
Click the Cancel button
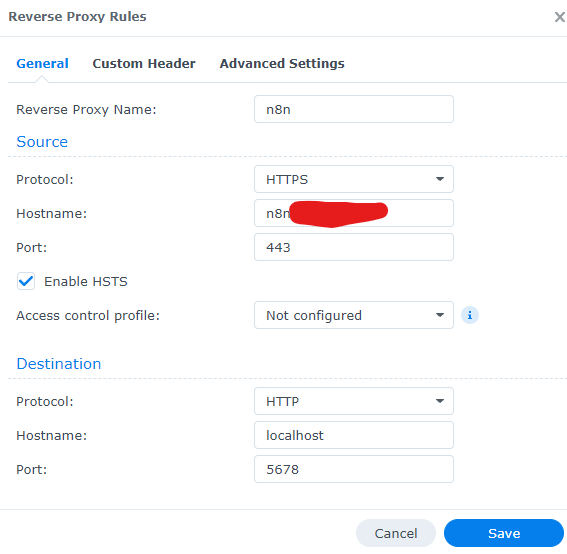coord(396,533)
